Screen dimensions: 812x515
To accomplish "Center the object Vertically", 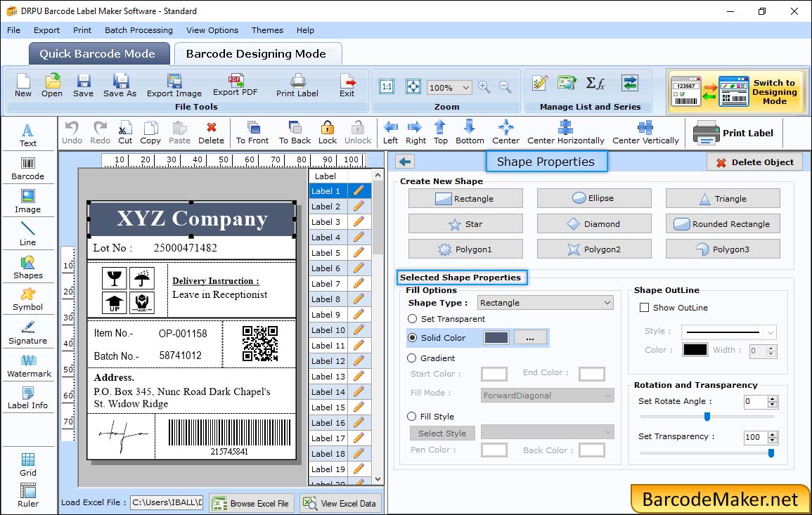I will (x=645, y=133).
